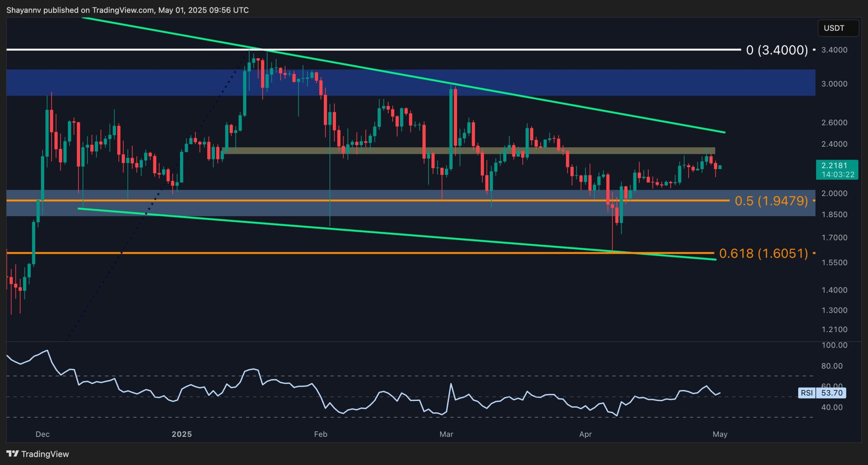This screenshot has width=868, height=465.
Task: Click the RSI indicator label
Action: (807, 393)
